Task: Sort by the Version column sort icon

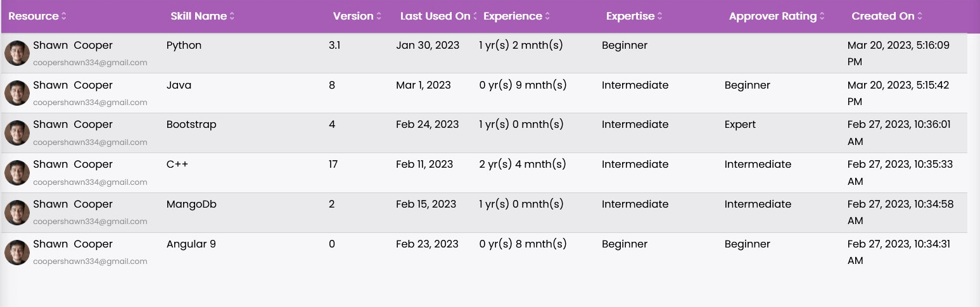Action: [x=379, y=16]
